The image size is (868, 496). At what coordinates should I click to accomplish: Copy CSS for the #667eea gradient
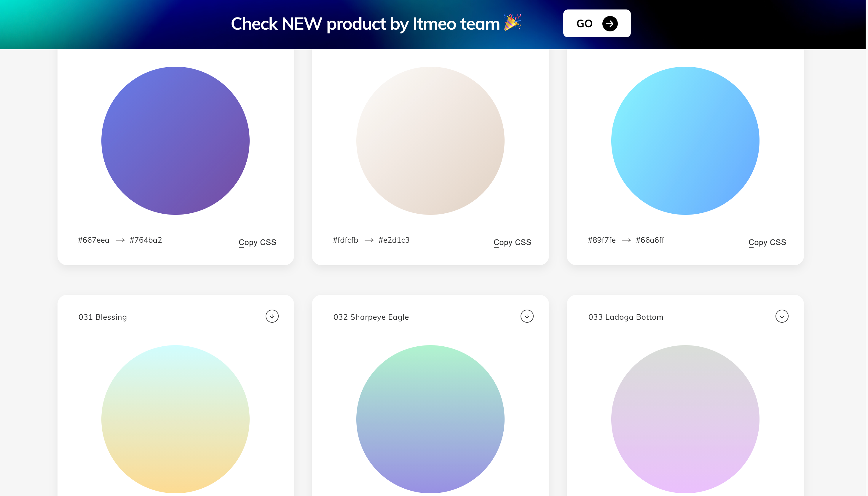point(257,242)
